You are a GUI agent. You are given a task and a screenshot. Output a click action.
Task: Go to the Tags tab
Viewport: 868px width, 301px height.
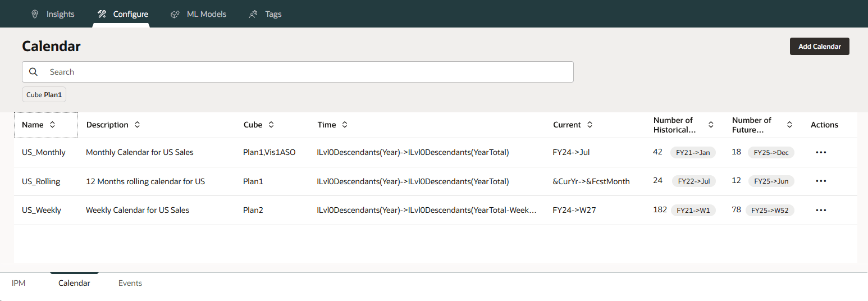[x=266, y=14]
